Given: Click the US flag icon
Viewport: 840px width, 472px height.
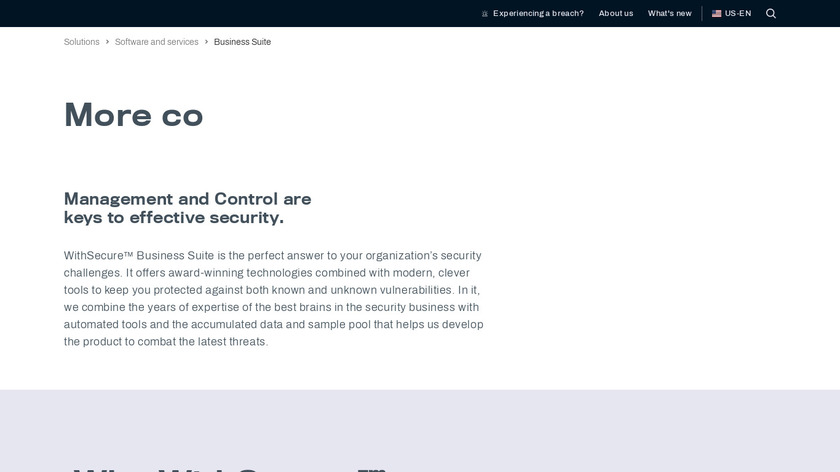Looking at the screenshot, I should [716, 13].
